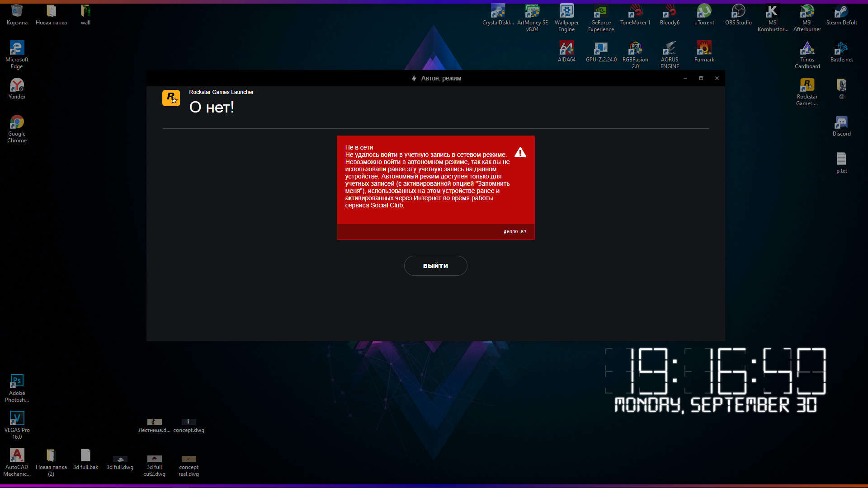The width and height of the screenshot is (868, 488).
Task: Select the AIDA64 desktop shortcut
Action: click(566, 52)
